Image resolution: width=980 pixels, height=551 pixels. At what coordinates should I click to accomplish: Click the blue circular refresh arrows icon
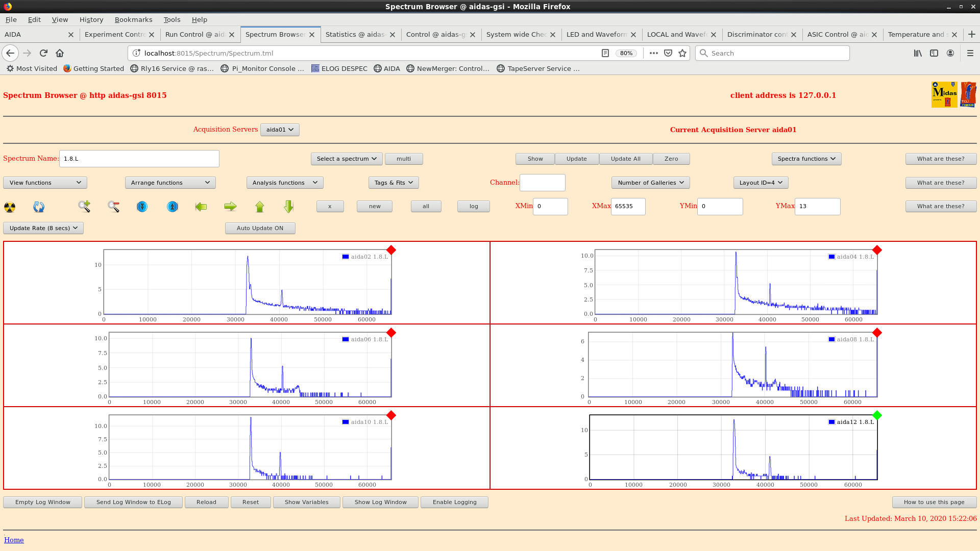(x=39, y=207)
